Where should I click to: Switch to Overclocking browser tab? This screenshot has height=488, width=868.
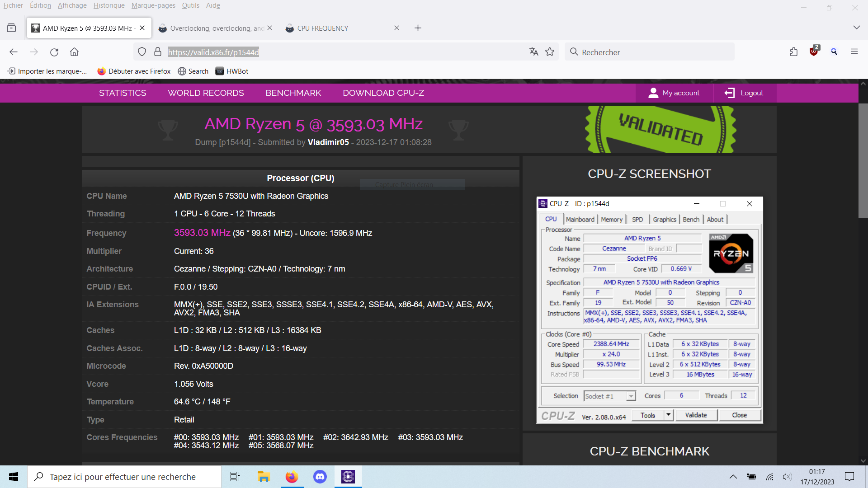click(216, 28)
